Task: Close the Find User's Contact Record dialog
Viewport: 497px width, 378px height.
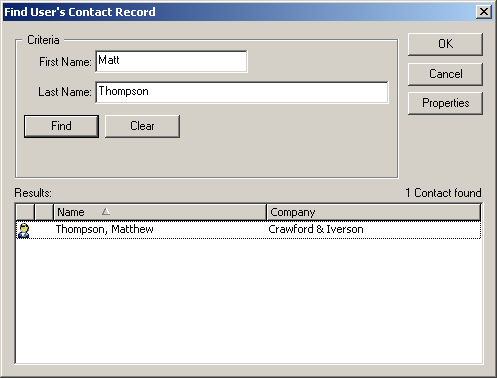Action: click(x=484, y=12)
